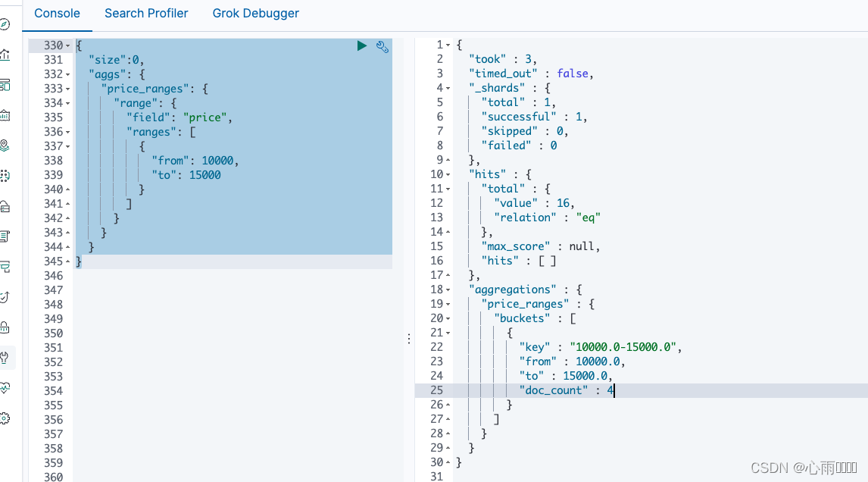This screenshot has height=482, width=868.
Task: Run the request with the green play icon
Action: [361, 46]
